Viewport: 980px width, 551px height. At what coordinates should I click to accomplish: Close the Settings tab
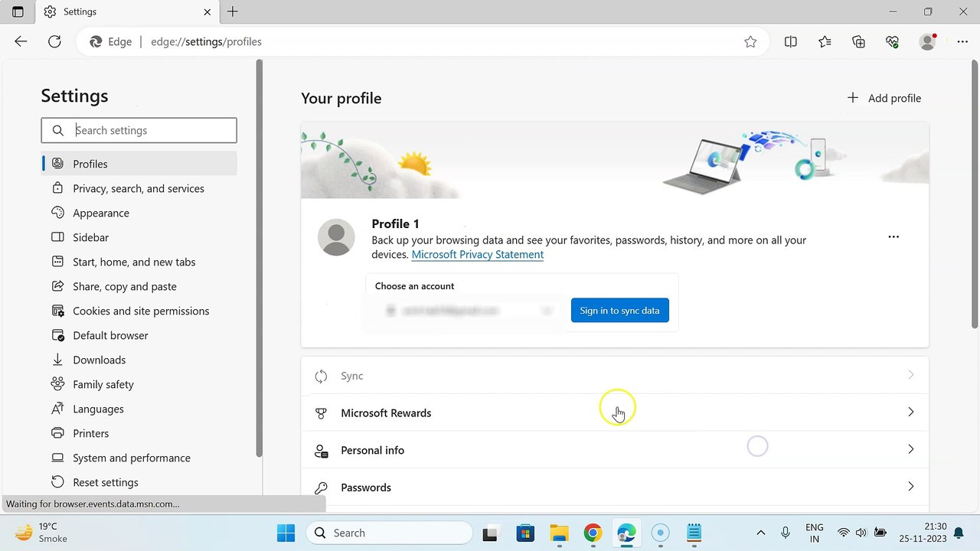pyautogui.click(x=207, y=11)
